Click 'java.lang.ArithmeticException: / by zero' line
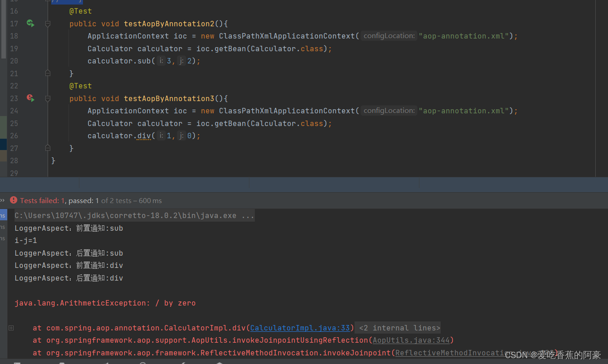 [105, 303]
